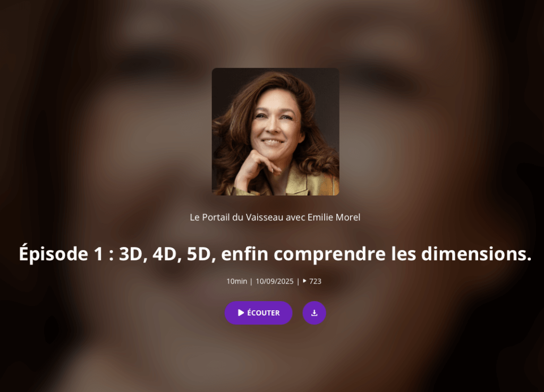
Task: Click the 10min duration label
Action: coord(236,282)
